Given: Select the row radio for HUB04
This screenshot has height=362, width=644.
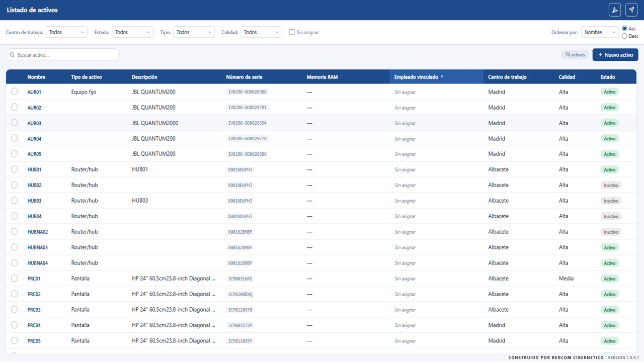Looking at the screenshot, I should click(15, 216).
